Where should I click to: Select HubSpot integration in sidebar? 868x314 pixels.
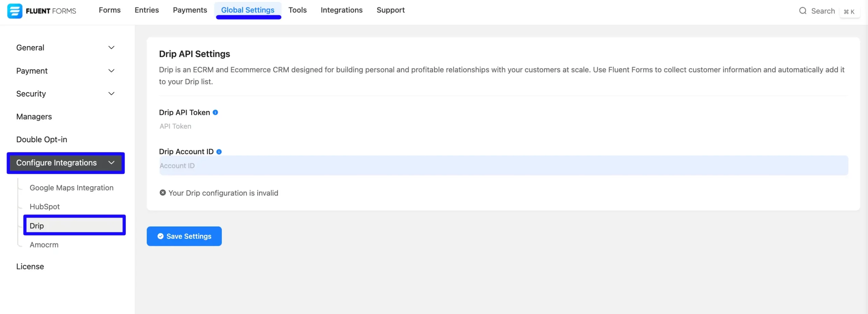pyautogui.click(x=44, y=207)
